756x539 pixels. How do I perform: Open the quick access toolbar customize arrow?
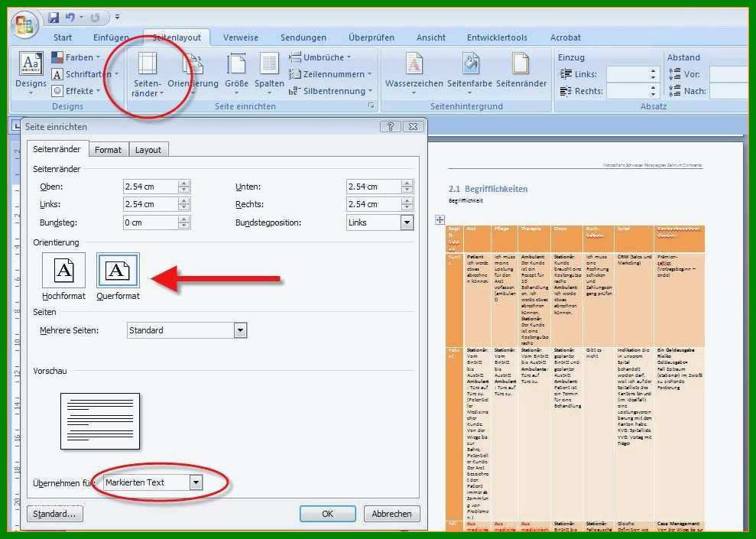tap(117, 18)
